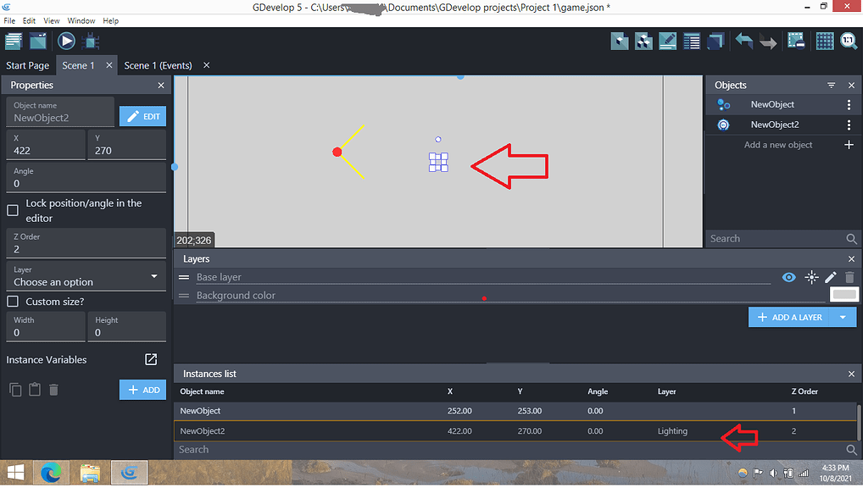
Task: Toggle visibility of the Base layer
Action: point(789,277)
